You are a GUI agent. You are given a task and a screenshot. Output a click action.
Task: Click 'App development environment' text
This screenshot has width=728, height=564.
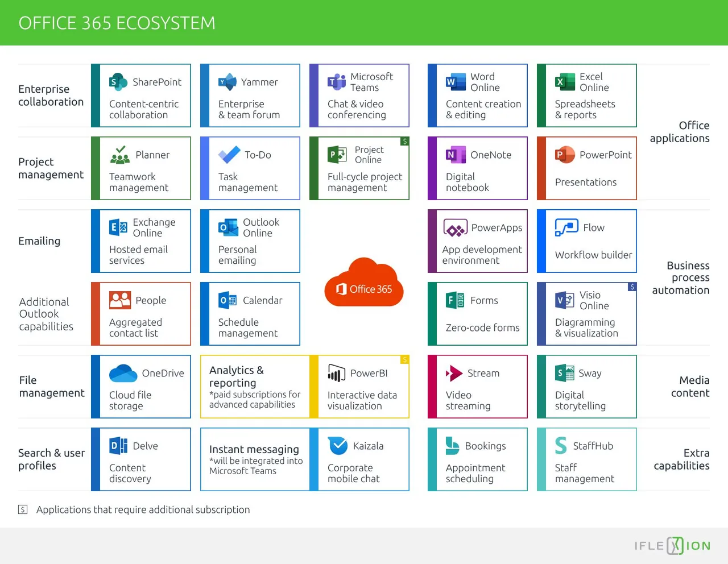click(x=482, y=255)
